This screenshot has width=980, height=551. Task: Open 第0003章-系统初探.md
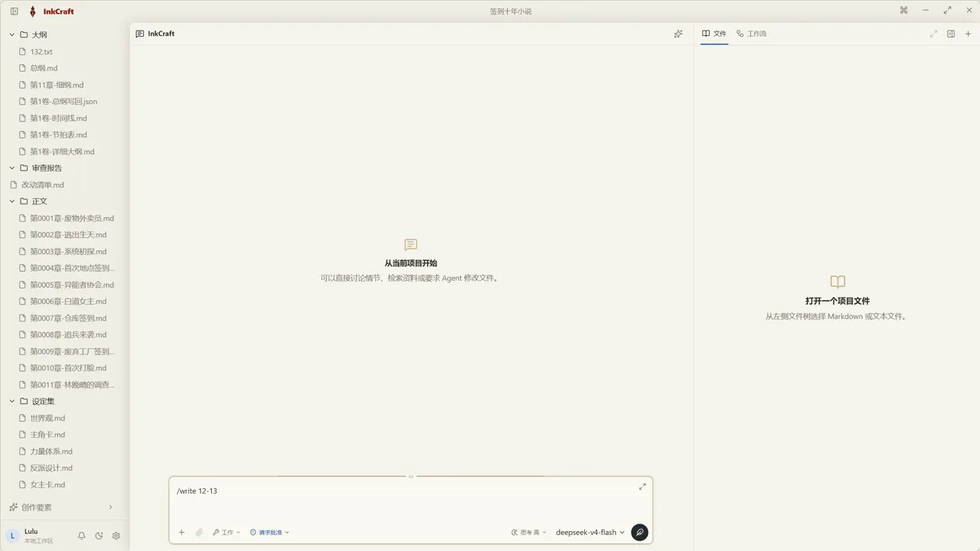(x=67, y=251)
